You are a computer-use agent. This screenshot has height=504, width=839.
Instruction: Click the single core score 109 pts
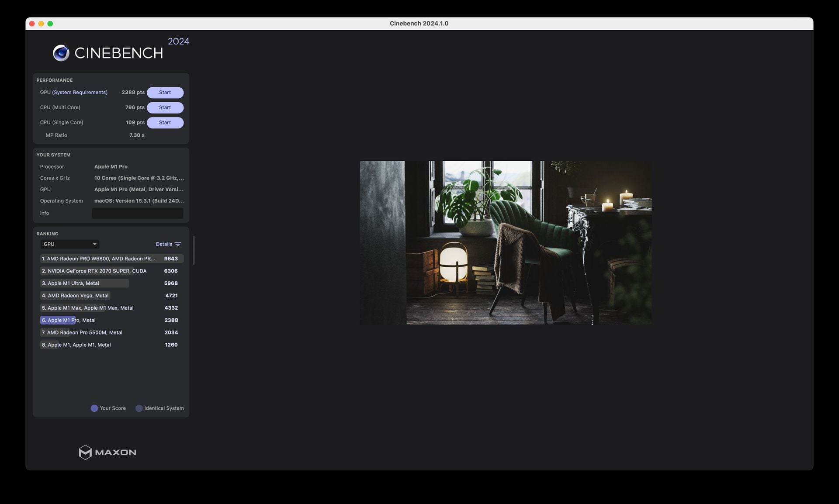tap(135, 123)
